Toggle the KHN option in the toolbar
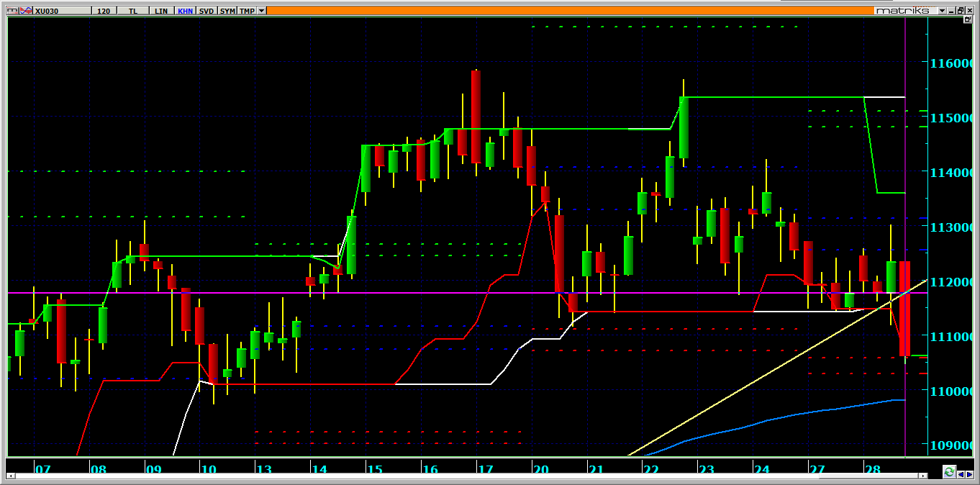The width and height of the screenshot is (980, 485). (x=185, y=11)
